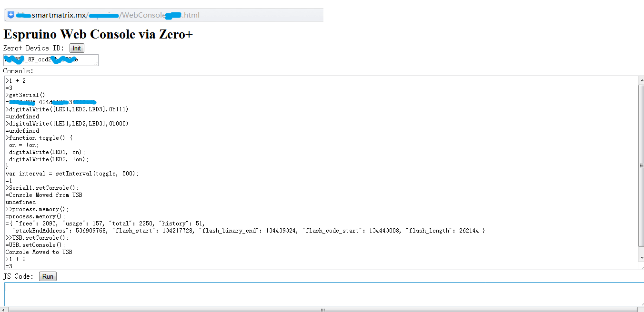644x312 pixels.
Task: Click the "Console Moved to USB" line
Action: pos(39,252)
